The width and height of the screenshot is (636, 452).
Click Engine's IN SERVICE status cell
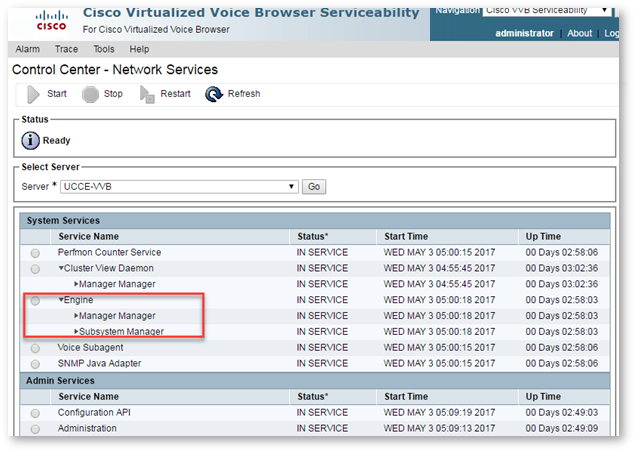pyautogui.click(x=322, y=300)
